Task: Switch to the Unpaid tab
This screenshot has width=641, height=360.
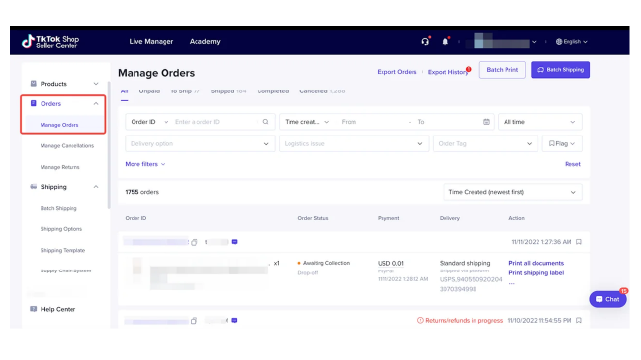Action: pyautogui.click(x=149, y=92)
